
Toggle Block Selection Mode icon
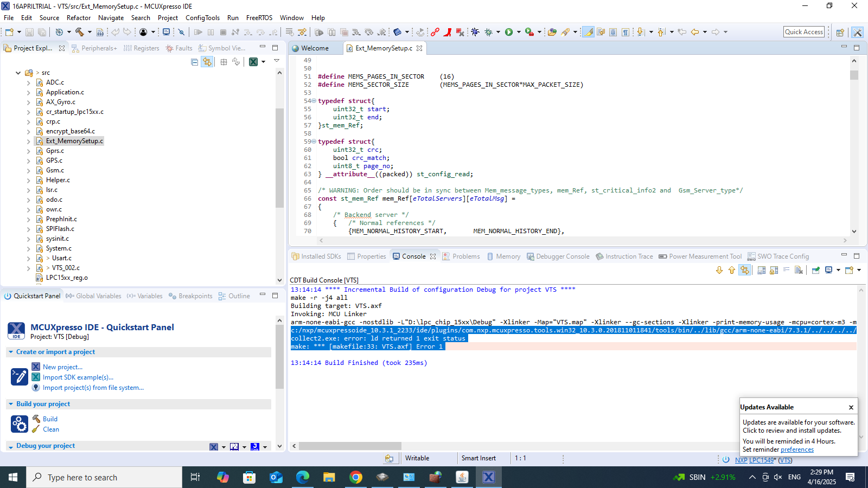tap(613, 32)
